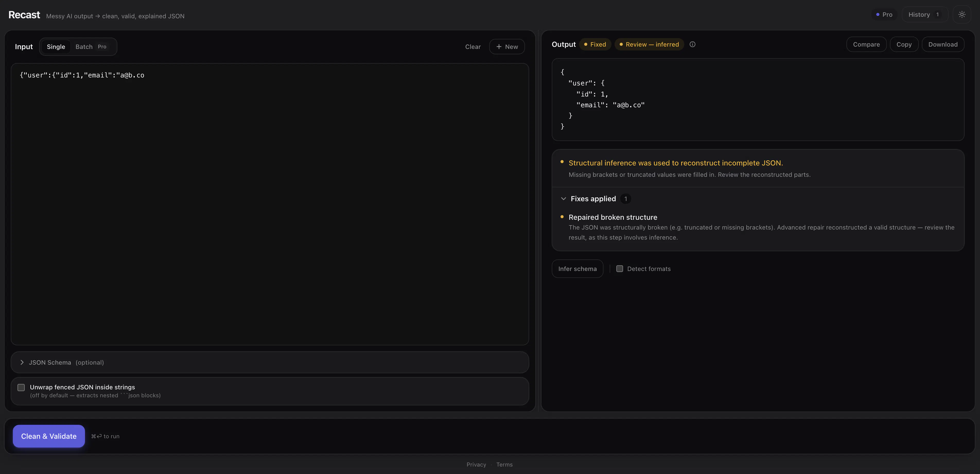
Task: Expand the JSON Schema (optional) section
Action: click(x=270, y=363)
